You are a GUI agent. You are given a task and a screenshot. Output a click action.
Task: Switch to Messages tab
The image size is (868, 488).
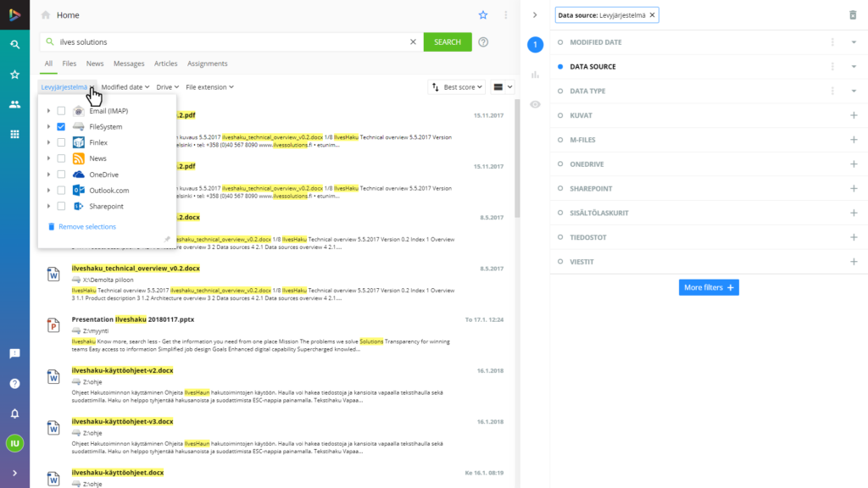tap(129, 64)
